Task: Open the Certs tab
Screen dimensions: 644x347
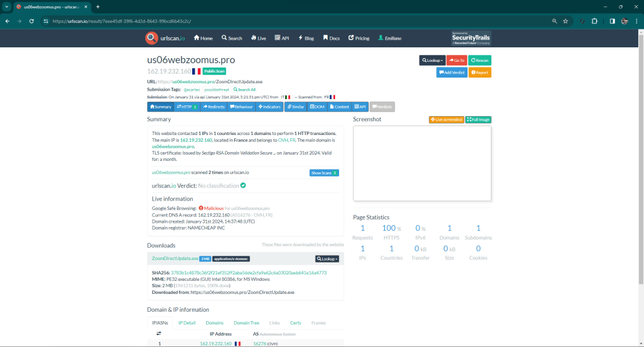Action: [295, 323]
